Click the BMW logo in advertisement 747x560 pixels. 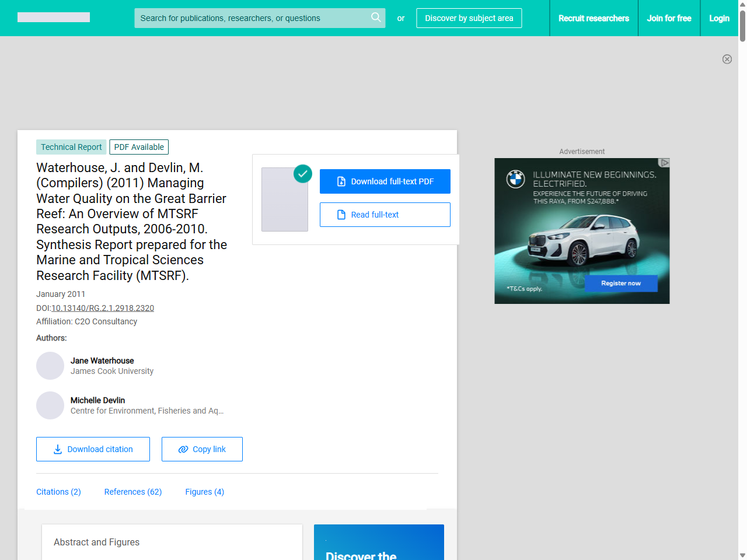pyautogui.click(x=515, y=179)
